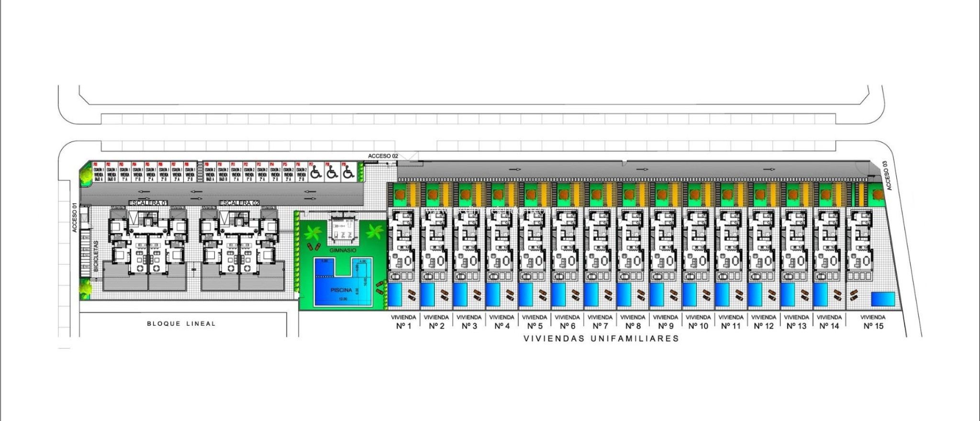
Task: Click the ACCESO 03 entrance label
Action: coord(887,175)
